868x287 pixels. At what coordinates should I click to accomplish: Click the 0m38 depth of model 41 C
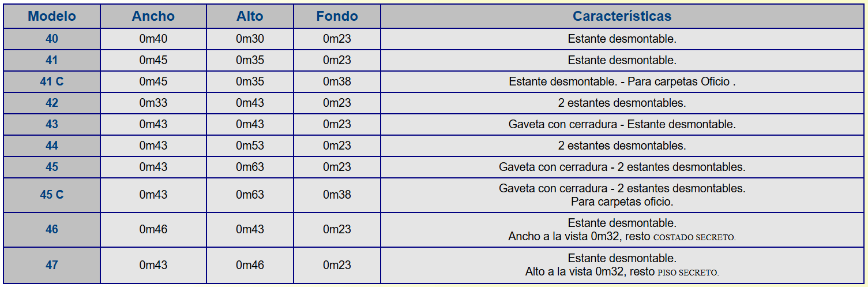pos(337,82)
